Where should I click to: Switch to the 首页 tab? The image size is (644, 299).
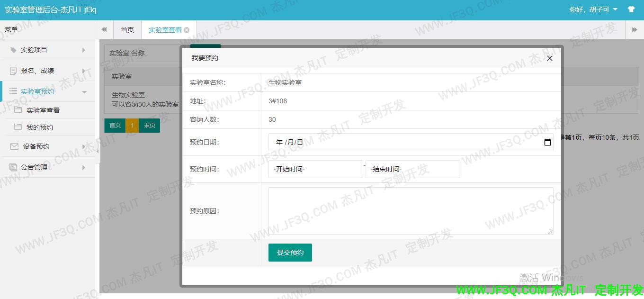tap(127, 30)
